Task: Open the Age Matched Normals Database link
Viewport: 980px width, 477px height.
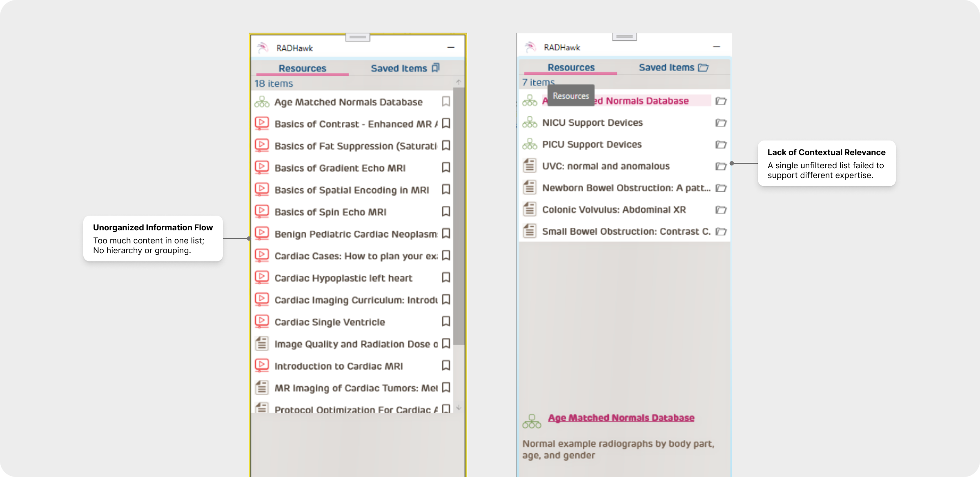Action: pos(621,418)
